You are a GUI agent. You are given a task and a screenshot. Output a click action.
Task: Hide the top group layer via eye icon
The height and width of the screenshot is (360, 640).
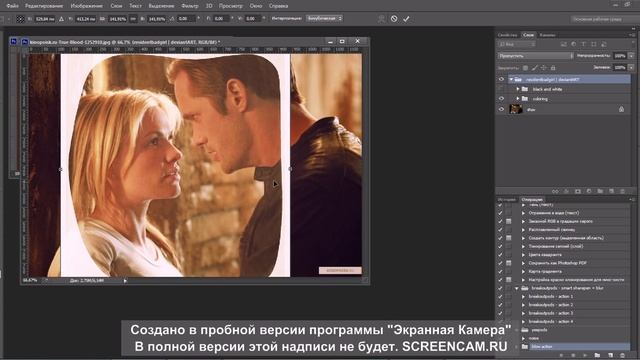501,79
